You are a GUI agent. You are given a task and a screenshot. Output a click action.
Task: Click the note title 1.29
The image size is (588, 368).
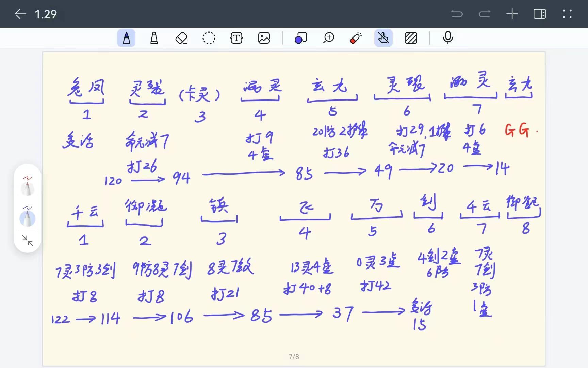(46, 14)
